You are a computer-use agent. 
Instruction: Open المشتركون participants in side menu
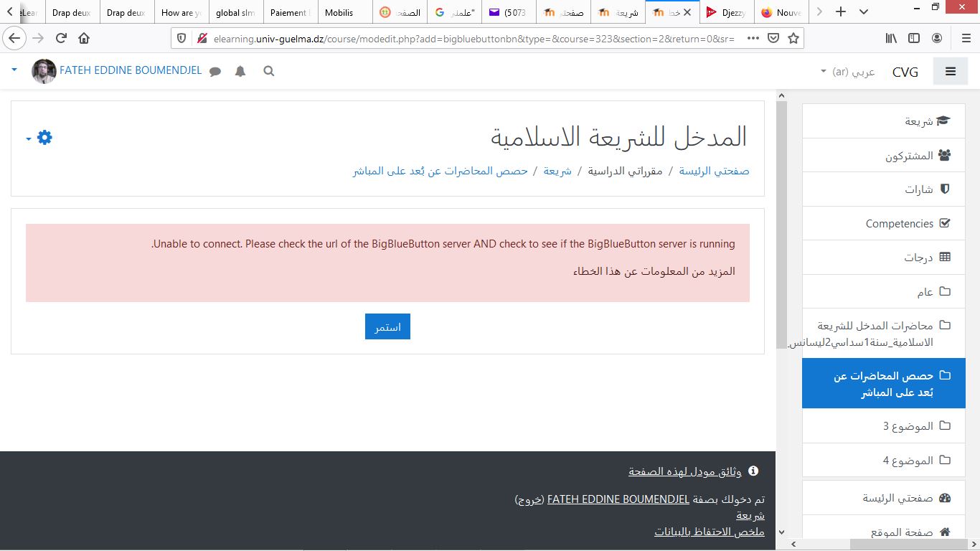[884, 155]
